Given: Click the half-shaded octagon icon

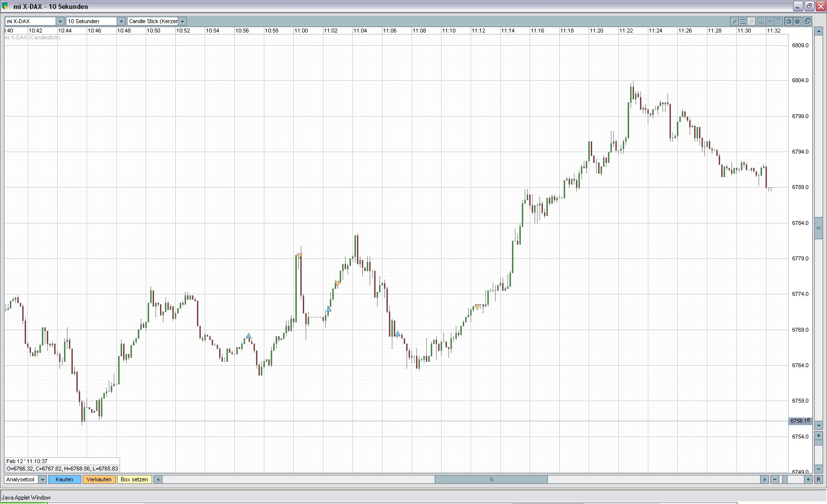Looking at the screenshot, I should 789,21.
